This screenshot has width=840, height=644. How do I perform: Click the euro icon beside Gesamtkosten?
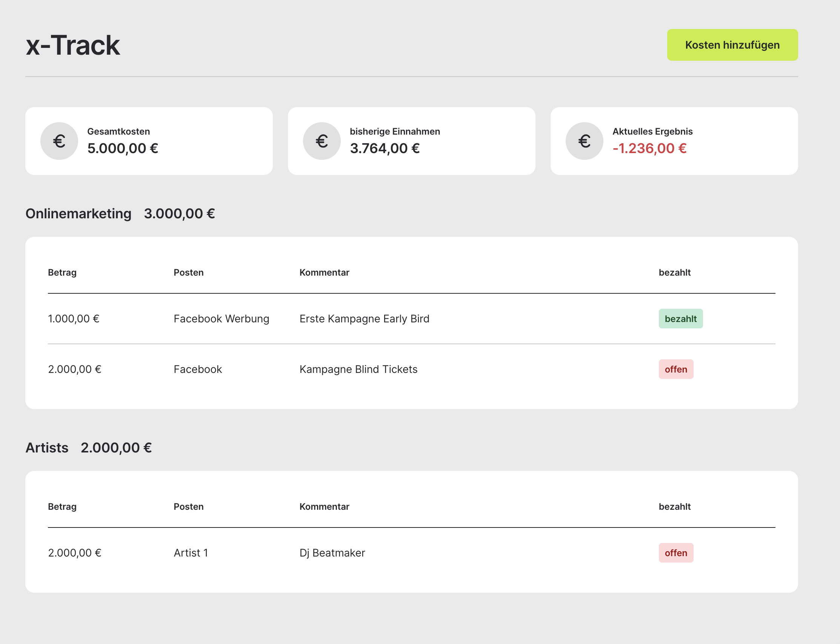[x=59, y=141]
